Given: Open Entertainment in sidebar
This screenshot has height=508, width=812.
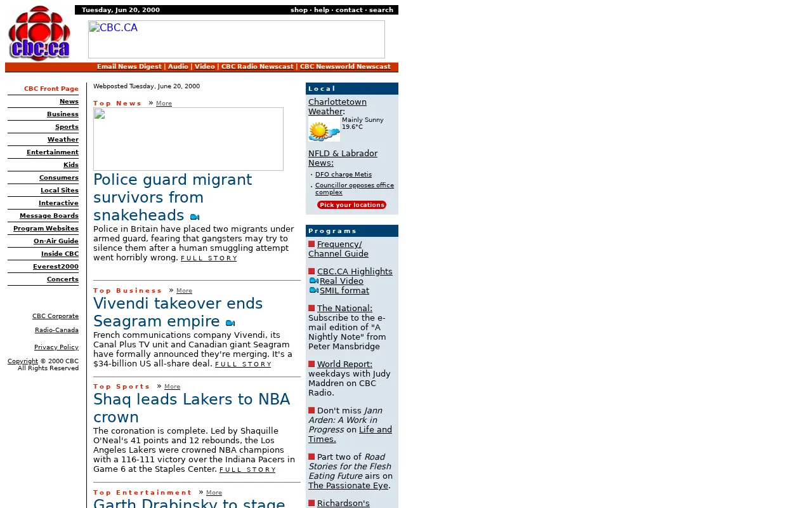Looking at the screenshot, I should (53, 152).
